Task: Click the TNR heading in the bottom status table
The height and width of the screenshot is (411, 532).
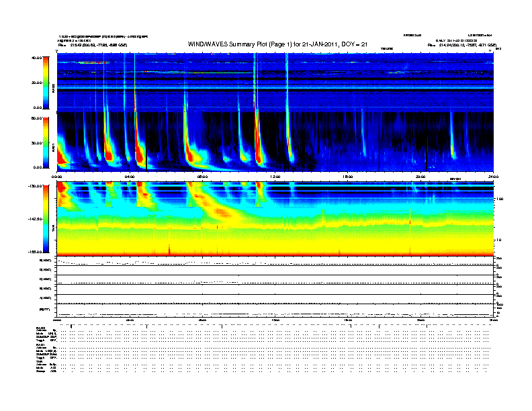Action: (39, 361)
